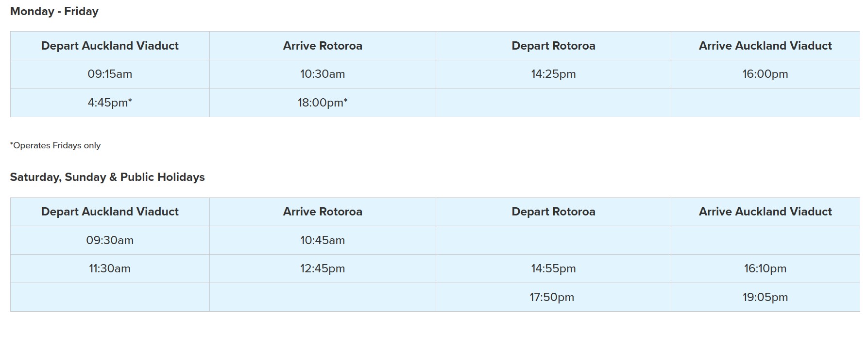Select the 09:15am weekday departure time
Image resolution: width=868 pixels, height=338 pixels.
[x=110, y=74]
